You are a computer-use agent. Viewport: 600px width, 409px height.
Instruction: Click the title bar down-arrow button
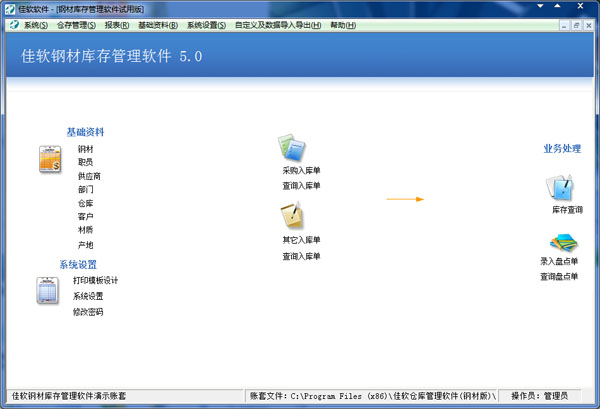(x=540, y=6)
